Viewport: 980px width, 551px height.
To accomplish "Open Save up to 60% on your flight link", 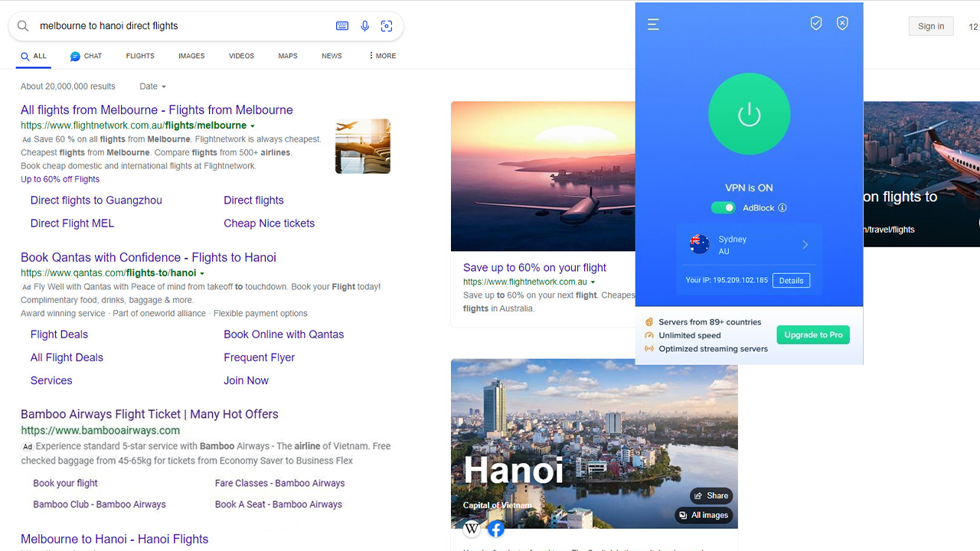I will point(534,268).
